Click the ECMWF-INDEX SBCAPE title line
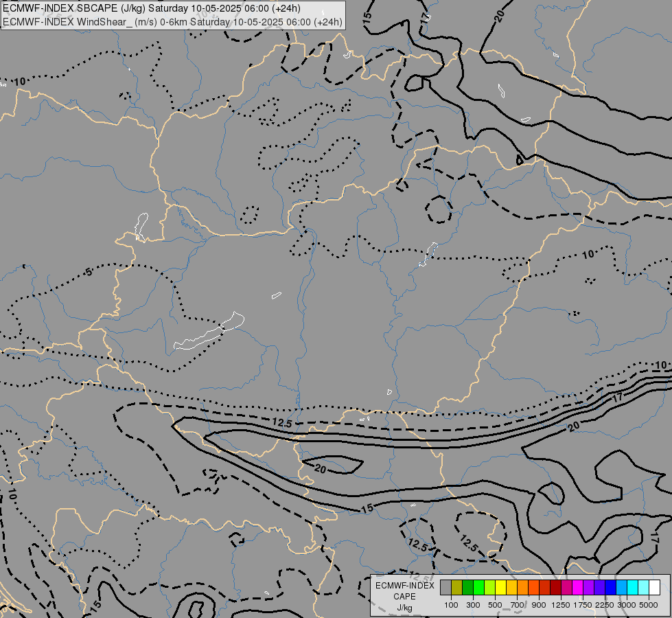 151,8
